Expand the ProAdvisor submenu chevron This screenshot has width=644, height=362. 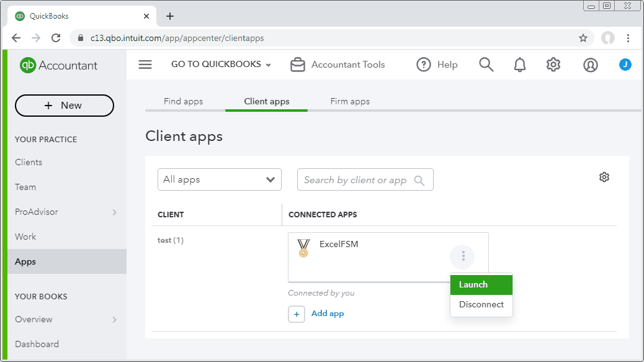point(115,212)
